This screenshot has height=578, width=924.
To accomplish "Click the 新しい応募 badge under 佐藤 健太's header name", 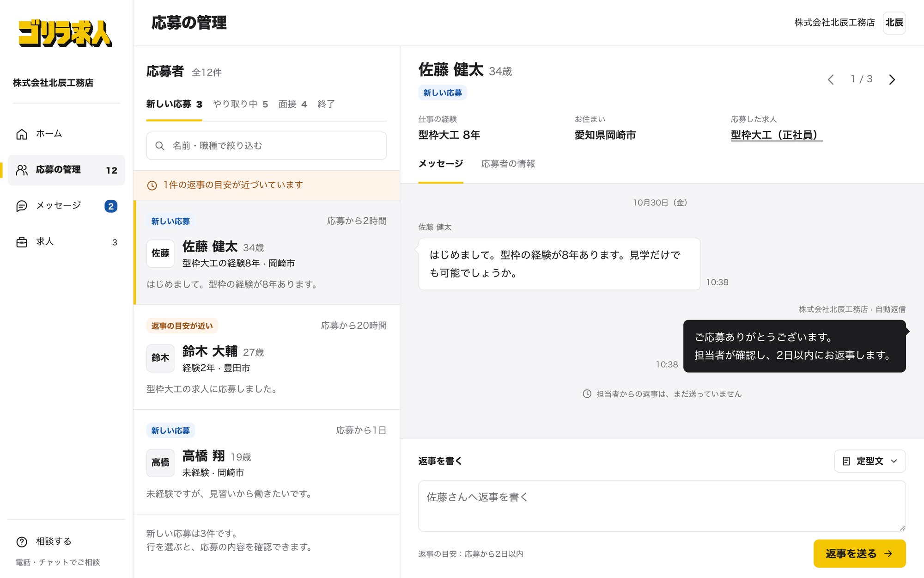I will click(x=443, y=93).
